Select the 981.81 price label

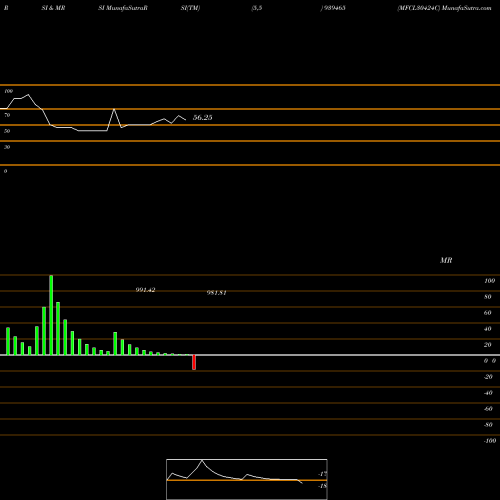[217, 293]
